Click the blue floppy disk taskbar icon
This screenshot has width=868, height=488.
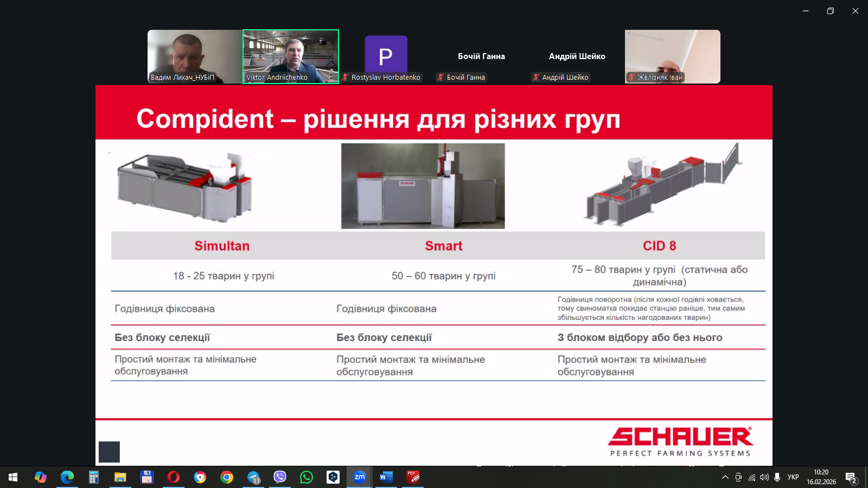pyautogui.click(x=146, y=477)
